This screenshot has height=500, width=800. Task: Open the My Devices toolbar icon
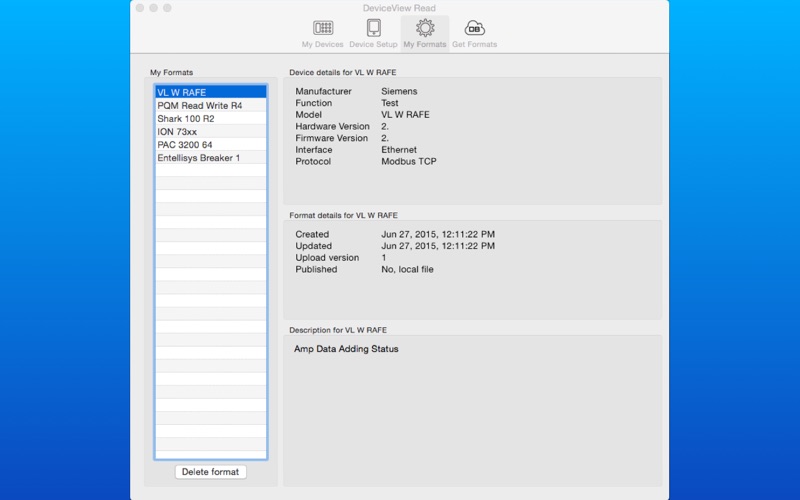point(323,29)
